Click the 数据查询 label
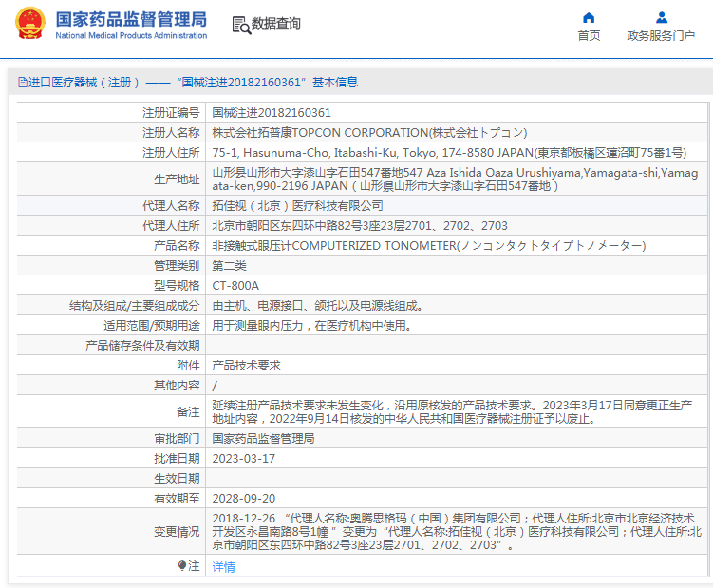This screenshot has height=588, width=713. pos(276,24)
